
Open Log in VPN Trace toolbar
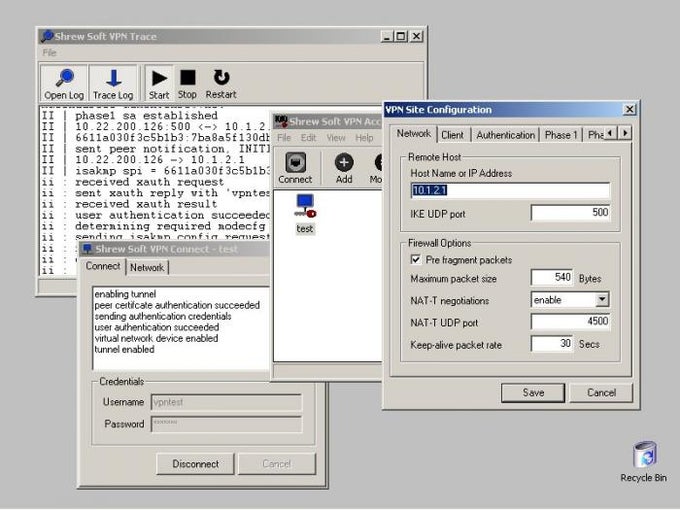pyautogui.click(x=64, y=84)
